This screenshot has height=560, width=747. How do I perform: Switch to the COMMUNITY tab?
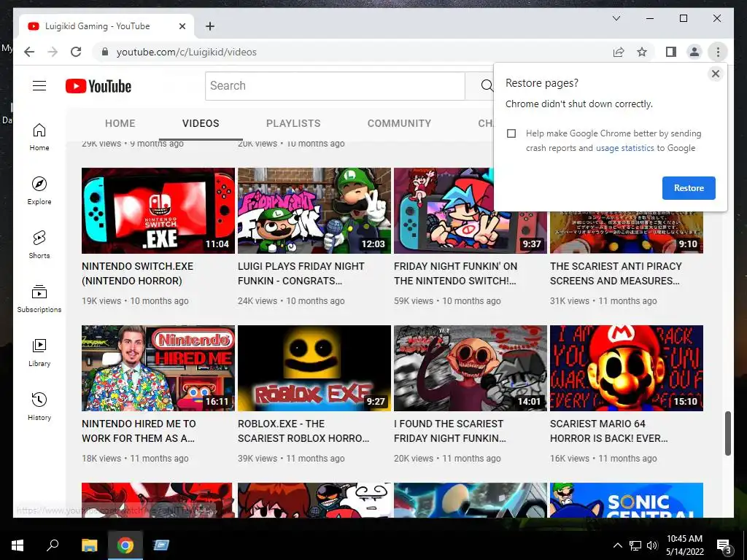399,123
